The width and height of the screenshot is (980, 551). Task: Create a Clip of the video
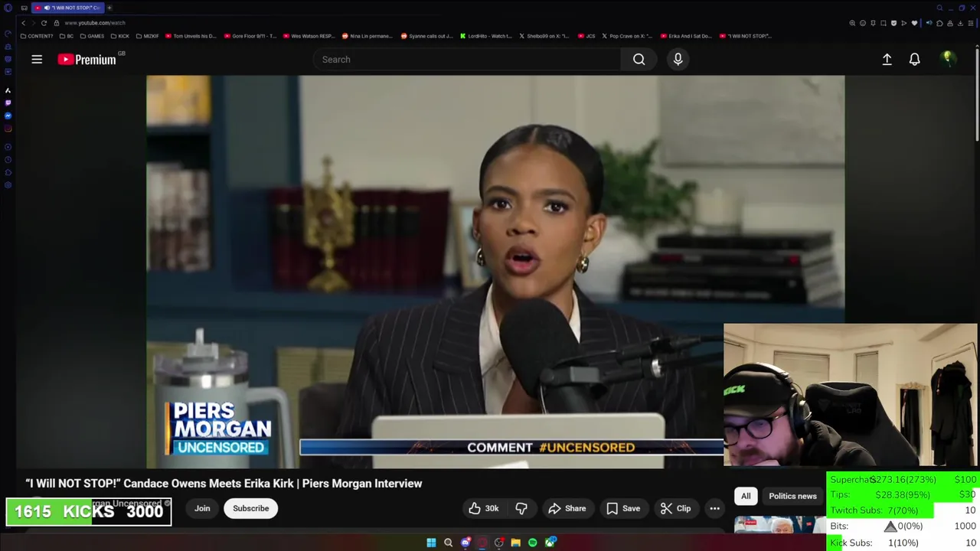(676, 508)
